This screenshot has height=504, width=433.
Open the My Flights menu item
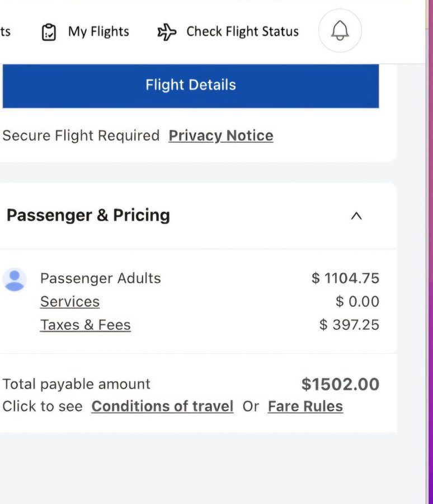pos(98,32)
